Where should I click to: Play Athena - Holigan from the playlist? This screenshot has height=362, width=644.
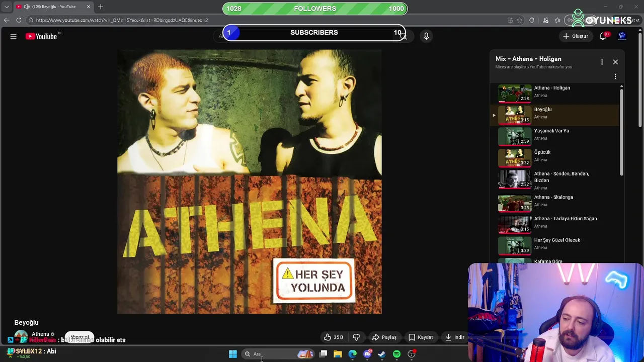click(555, 94)
